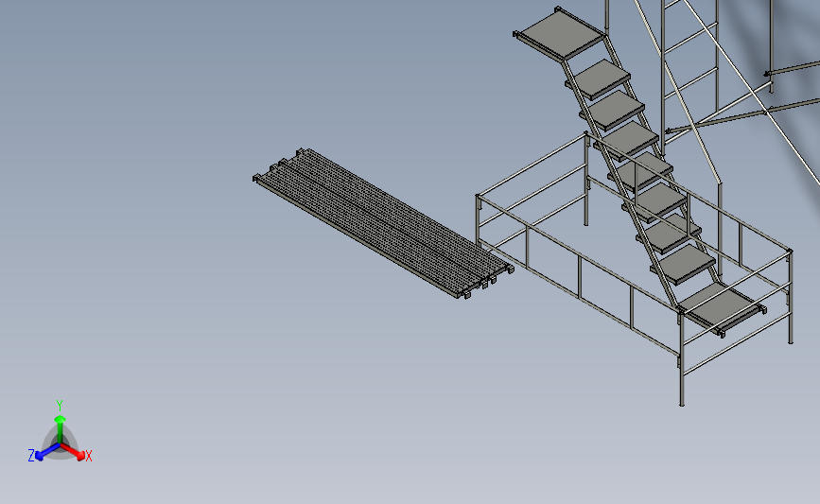Select the bottom landing platform of the staircase
The height and width of the screenshot is (504, 820).
pyautogui.click(x=721, y=308)
